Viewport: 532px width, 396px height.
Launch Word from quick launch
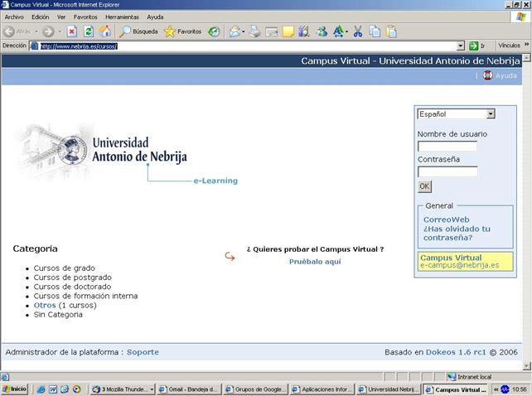pyautogui.click(x=53, y=389)
